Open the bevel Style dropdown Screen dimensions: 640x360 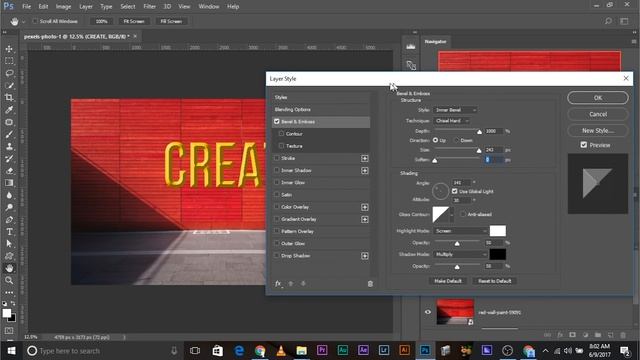(455, 110)
